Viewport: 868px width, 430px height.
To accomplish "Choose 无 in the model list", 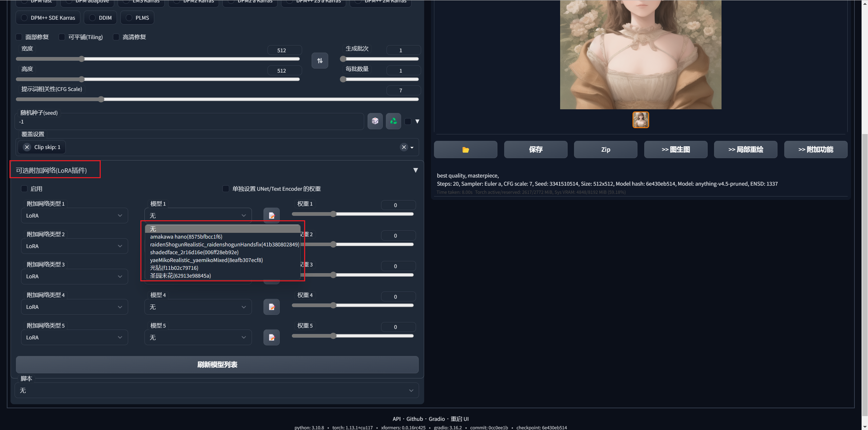I will (x=222, y=229).
